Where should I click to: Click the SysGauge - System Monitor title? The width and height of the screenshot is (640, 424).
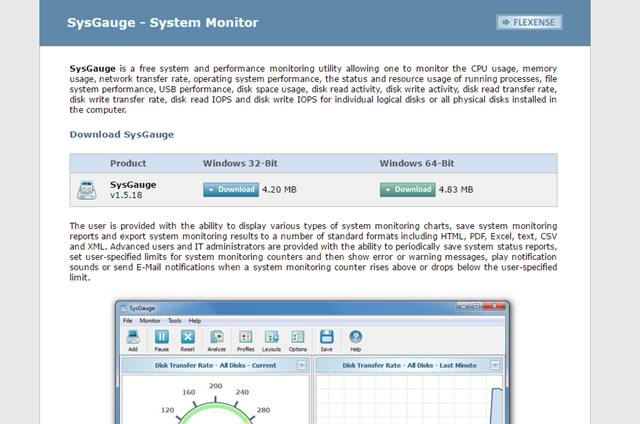click(162, 23)
